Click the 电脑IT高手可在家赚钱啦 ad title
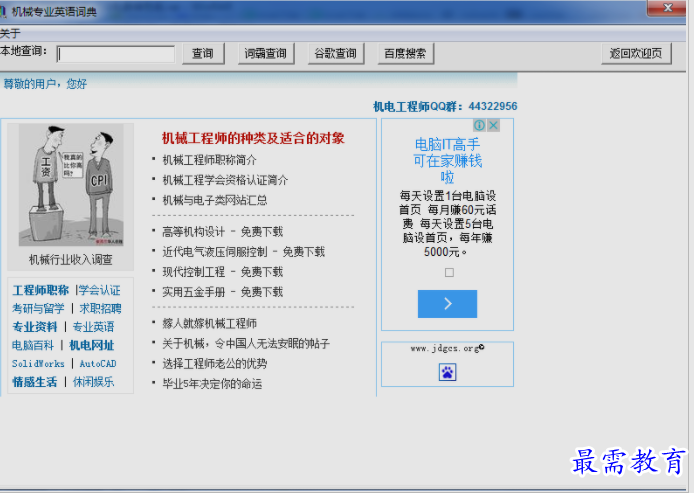Screen dimensions: 694x493 click(x=447, y=161)
